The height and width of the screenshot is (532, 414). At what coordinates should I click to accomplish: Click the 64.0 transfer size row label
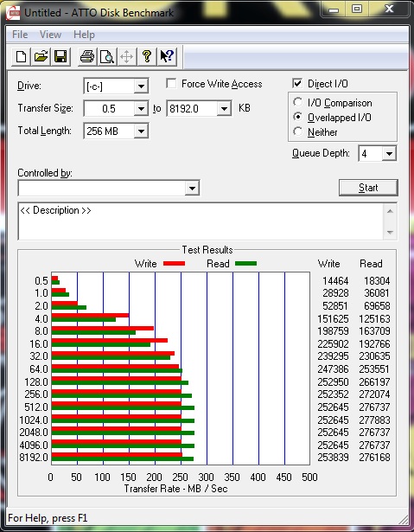[37, 369]
